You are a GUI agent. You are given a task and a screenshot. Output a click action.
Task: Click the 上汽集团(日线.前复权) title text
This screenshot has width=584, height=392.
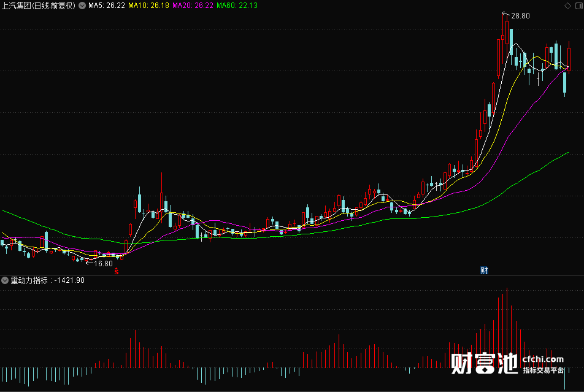[39, 6]
